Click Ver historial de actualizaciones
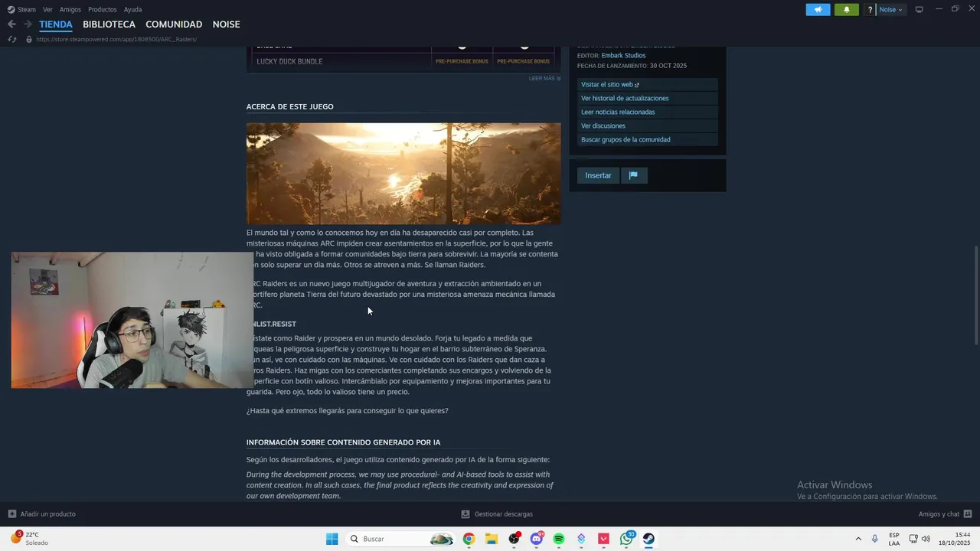 647,99
